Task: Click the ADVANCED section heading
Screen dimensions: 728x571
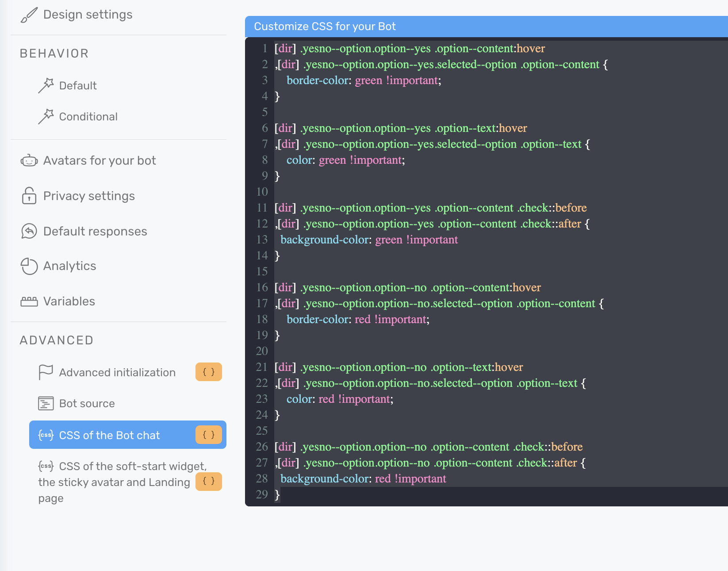Action: (57, 340)
